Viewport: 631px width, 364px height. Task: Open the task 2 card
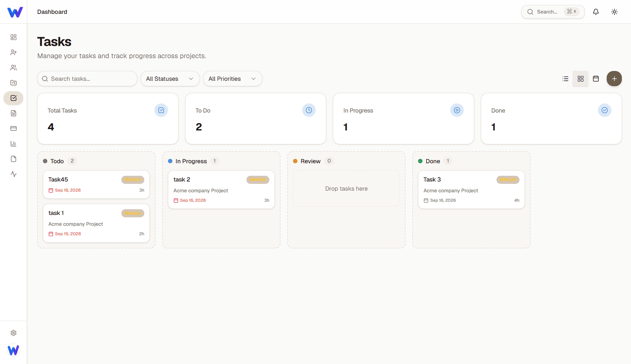[221, 190]
